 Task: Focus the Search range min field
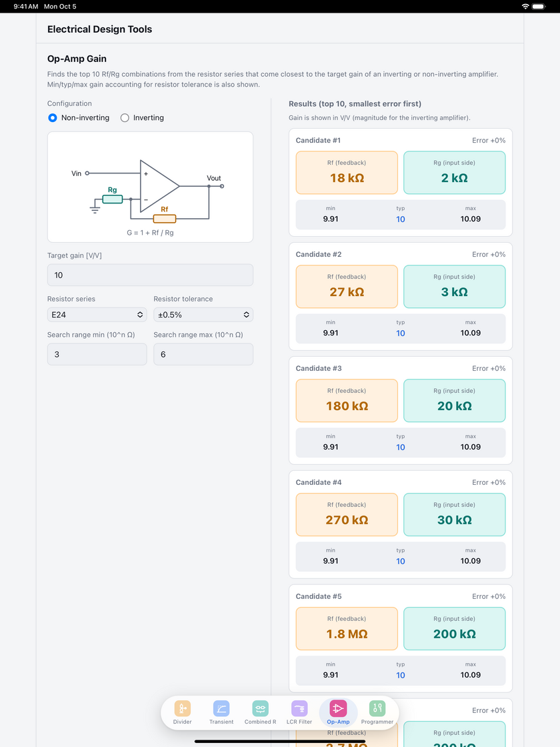point(97,354)
